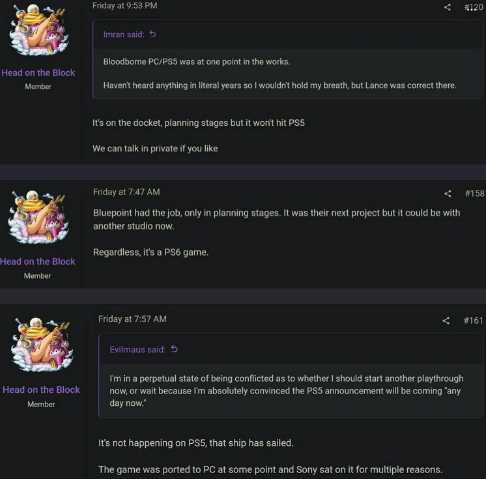
Task: Click the 'Evilmaus said:' quote header
Action: coord(137,349)
